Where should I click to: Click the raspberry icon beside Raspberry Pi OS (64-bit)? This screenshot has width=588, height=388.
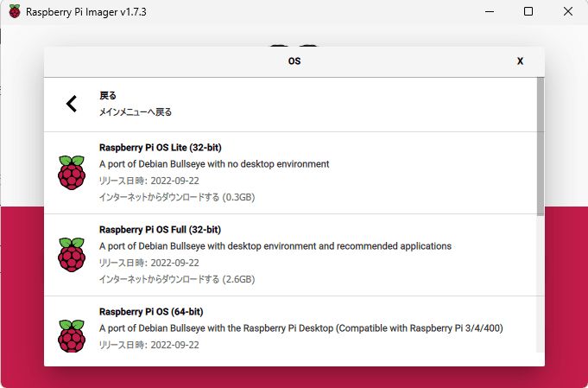72,335
